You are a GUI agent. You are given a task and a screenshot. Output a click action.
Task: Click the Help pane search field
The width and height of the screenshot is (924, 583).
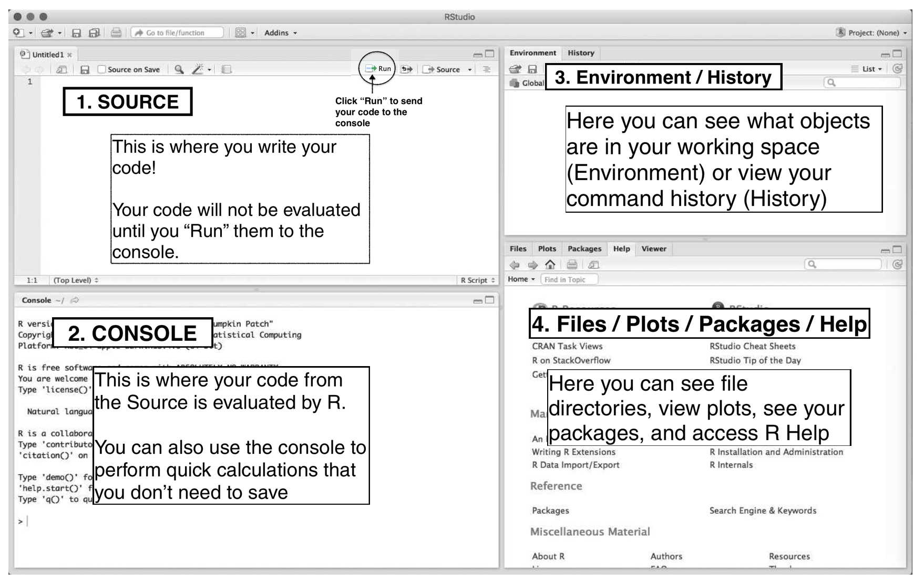coord(843,264)
